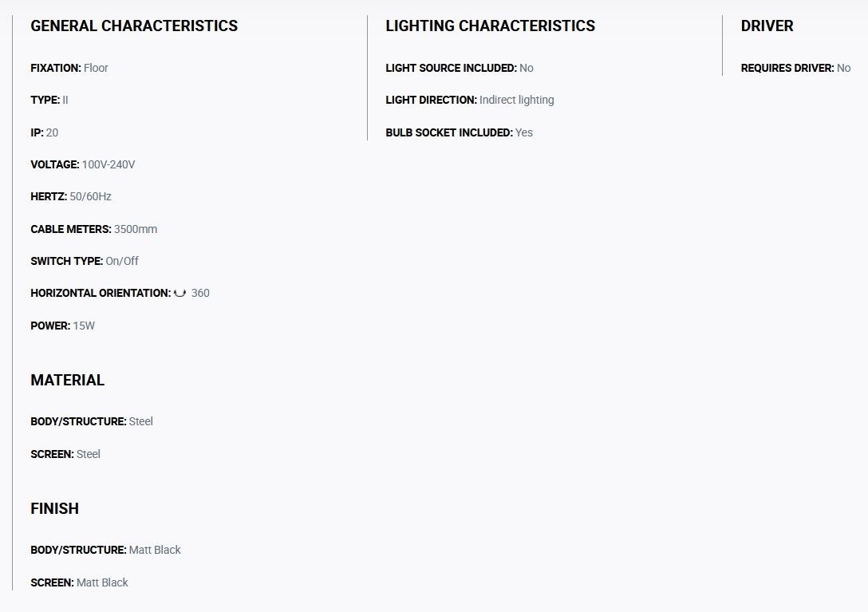Click the Finish section heading
Screen dimensions: 868x612
(x=55, y=508)
